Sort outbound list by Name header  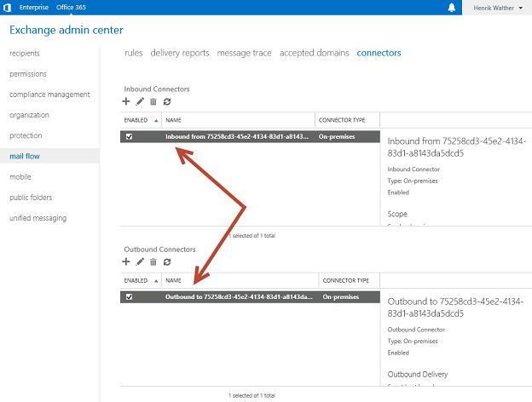[240, 280]
